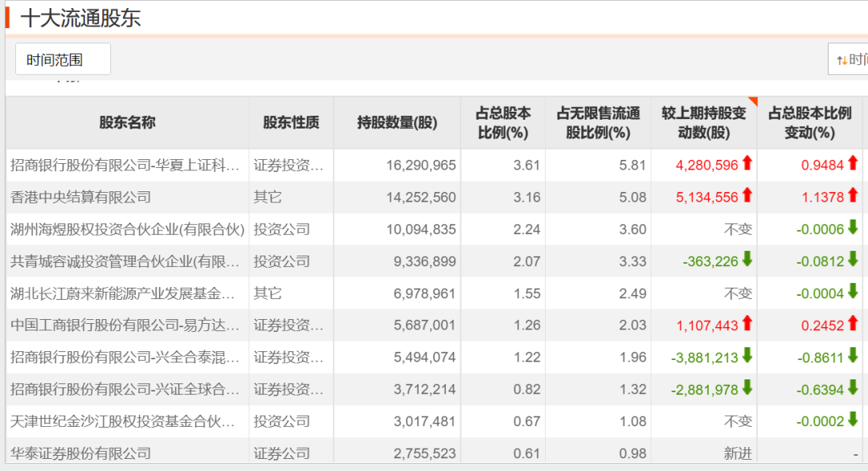
Task: Click the green down arrow beside -0.8611
Action: point(853,355)
